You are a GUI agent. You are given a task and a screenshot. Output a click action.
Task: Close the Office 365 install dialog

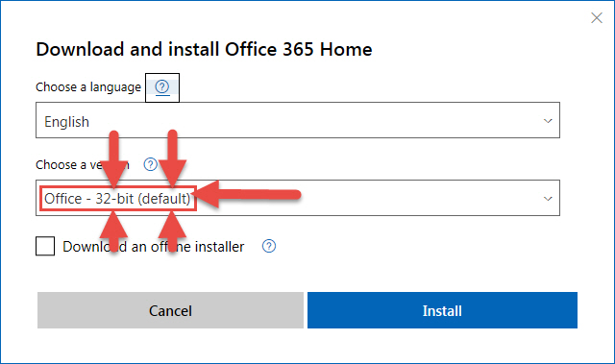click(597, 17)
